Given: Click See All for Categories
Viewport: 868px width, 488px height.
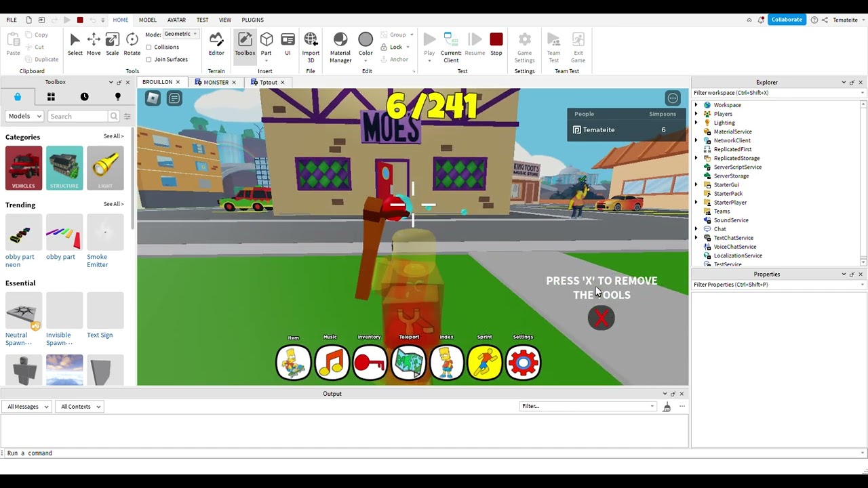Looking at the screenshot, I should click(x=113, y=136).
